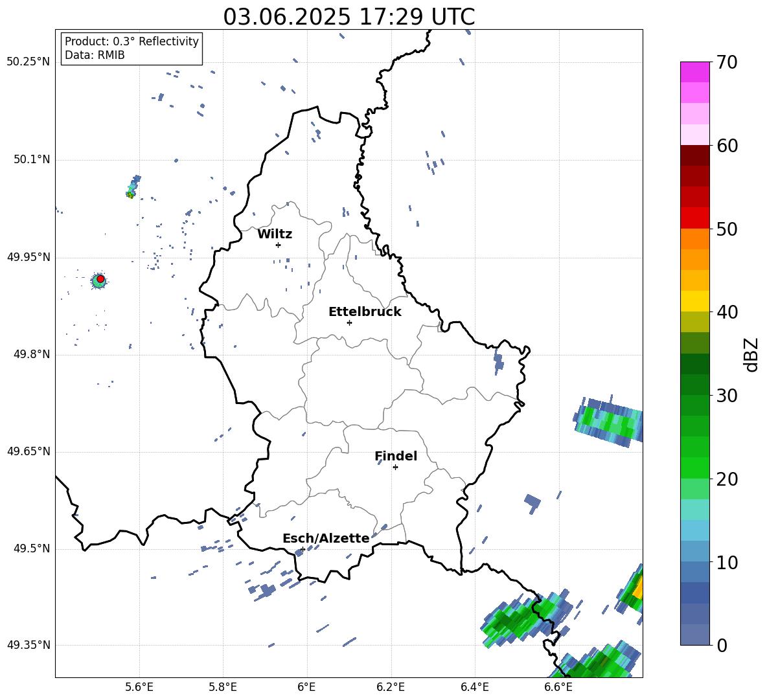Click the 0 colorbar tick label
767x700 pixels.
(x=722, y=645)
